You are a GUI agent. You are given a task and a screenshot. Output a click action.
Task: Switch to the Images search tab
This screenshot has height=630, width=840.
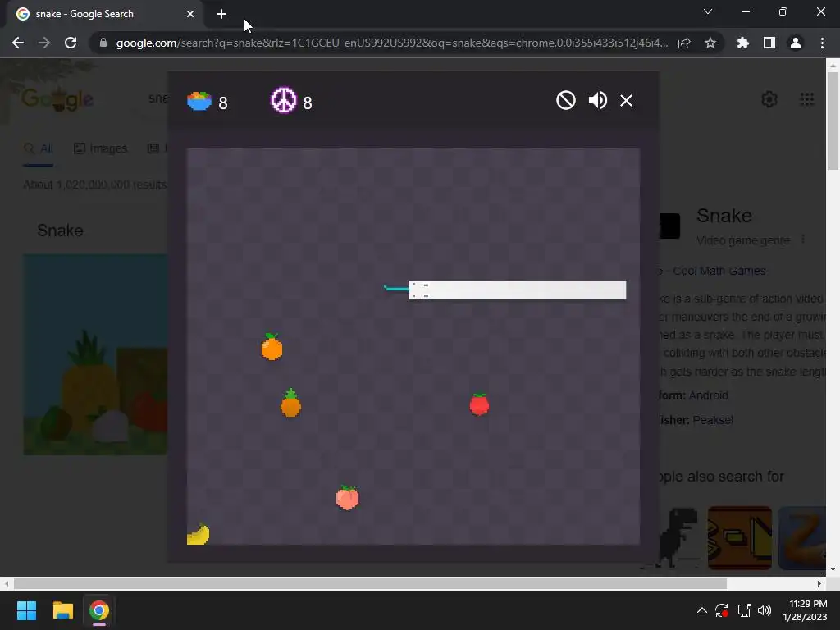(x=100, y=148)
